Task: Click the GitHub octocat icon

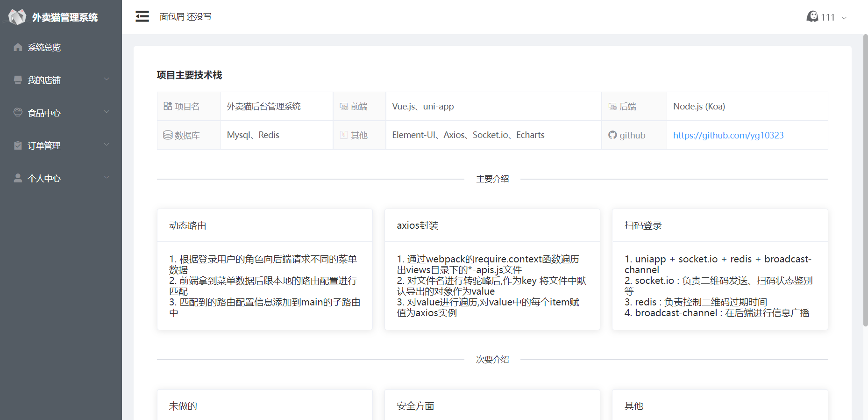Action: [x=612, y=135]
